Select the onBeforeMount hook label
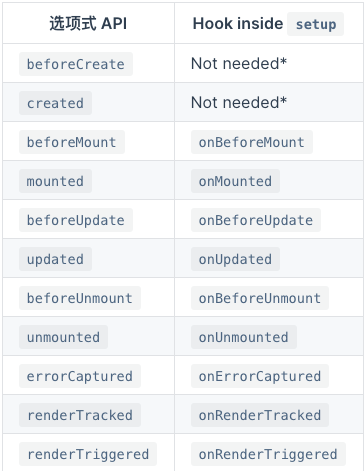The image size is (364, 471). (252, 142)
